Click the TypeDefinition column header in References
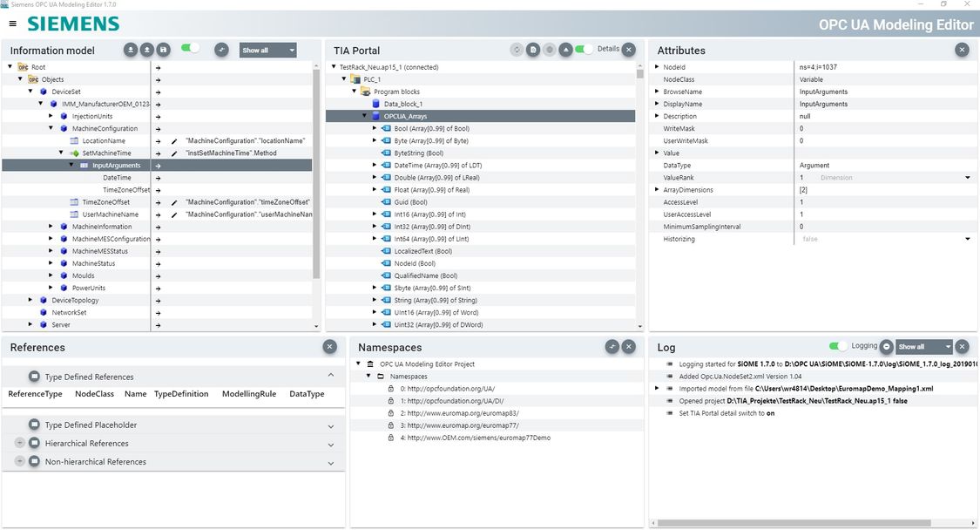The width and height of the screenshot is (980, 530). point(181,394)
